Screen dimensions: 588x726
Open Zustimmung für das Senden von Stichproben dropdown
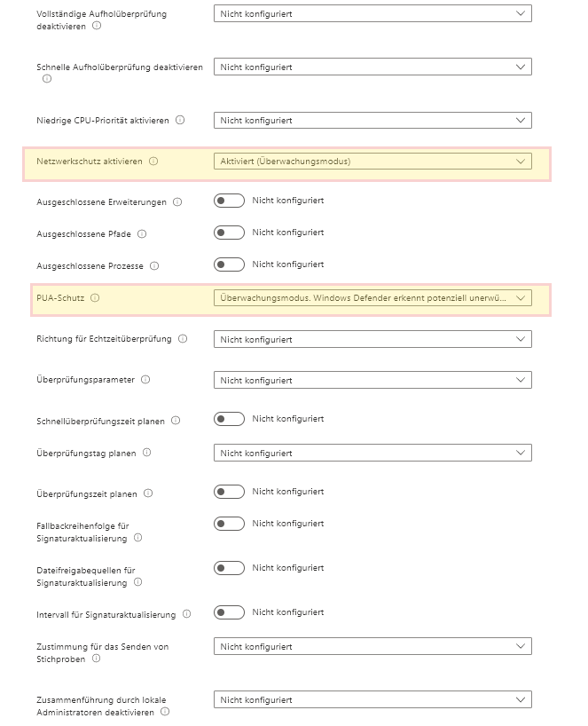click(372, 647)
